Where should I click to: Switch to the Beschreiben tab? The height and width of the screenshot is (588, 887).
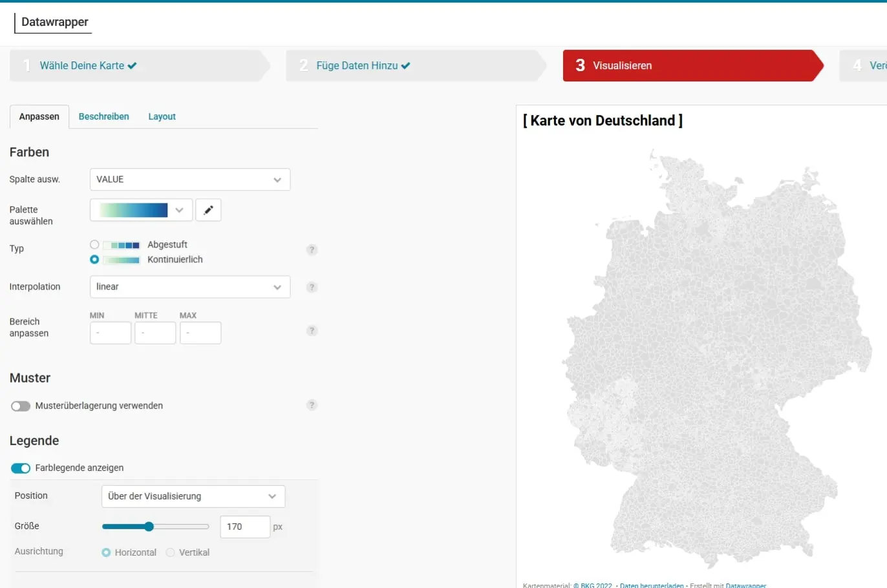103,116
